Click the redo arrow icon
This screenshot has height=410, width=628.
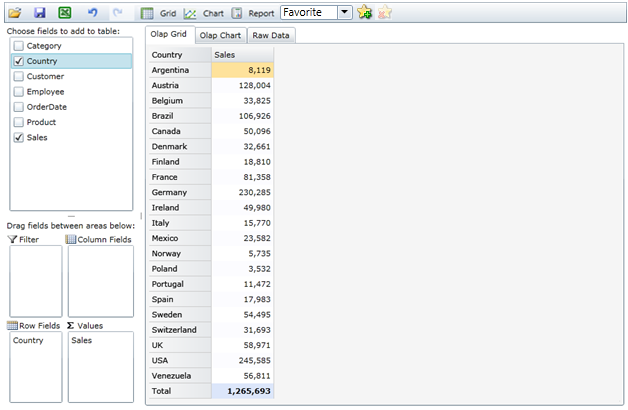tap(118, 13)
